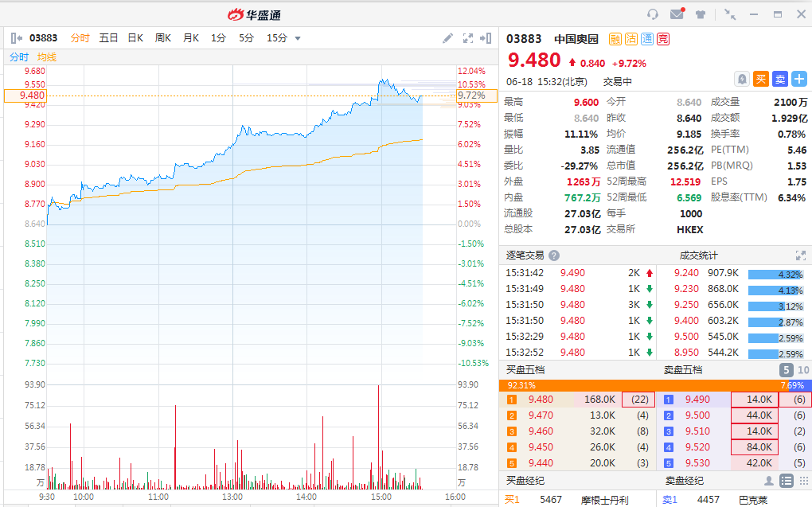Viewport: 812px width, 507px height.
Task: Click the pencil drawing tool icon
Action: pyautogui.click(x=448, y=37)
